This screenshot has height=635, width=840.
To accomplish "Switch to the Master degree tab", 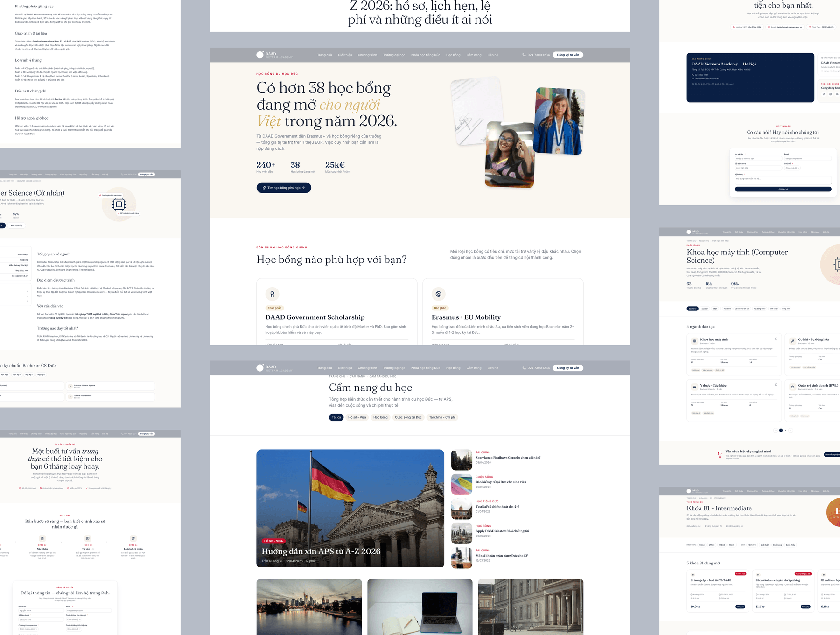I will coord(705,309).
